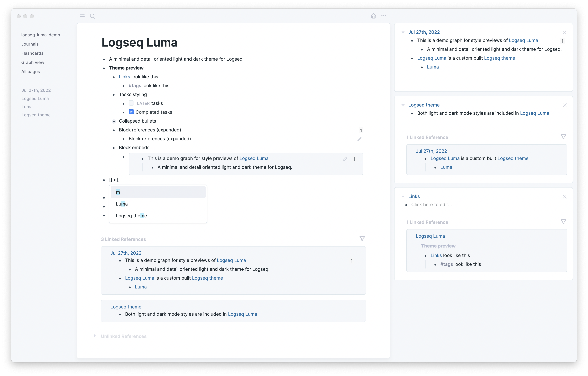Open recent page Logseq theme in left sidebar

click(x=36, y=115)
